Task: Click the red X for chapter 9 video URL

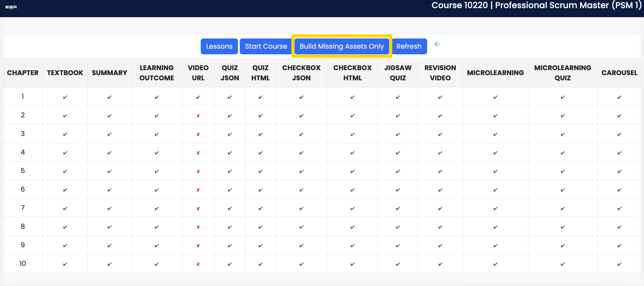Action: coord(198,246)
